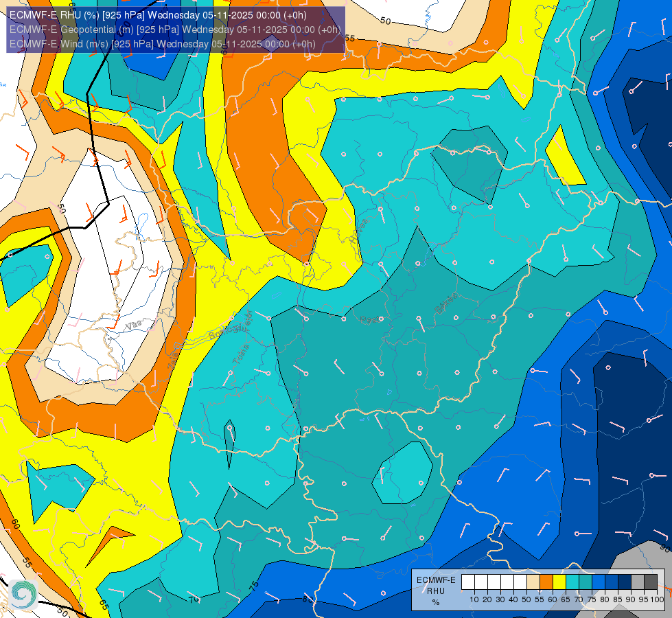The height and width of the screenshot is (618, 672).
Task: Click the swirl logo icon in the bottom-left corner
Action: click(23, 595)
